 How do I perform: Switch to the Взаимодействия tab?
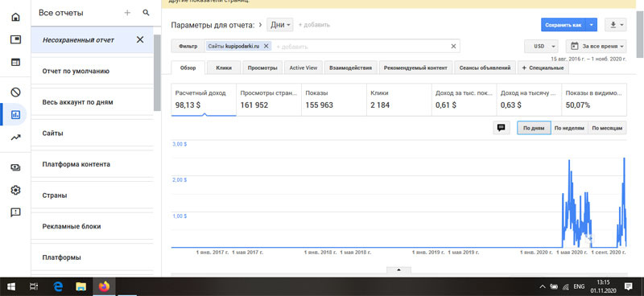350,68
